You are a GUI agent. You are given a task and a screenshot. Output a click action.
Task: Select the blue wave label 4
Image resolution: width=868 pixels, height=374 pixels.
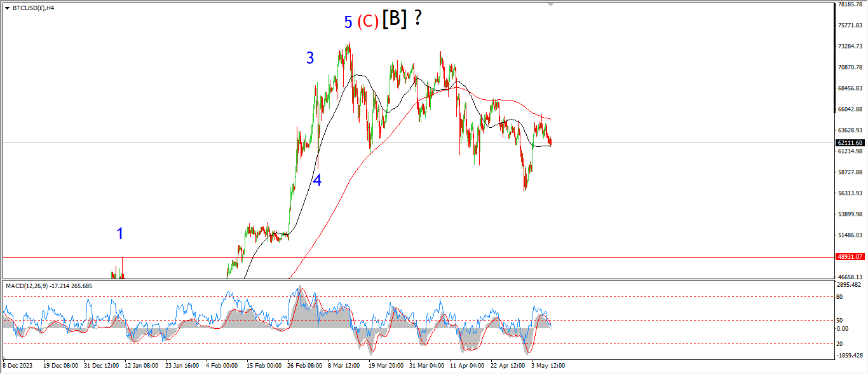(316, 181)
